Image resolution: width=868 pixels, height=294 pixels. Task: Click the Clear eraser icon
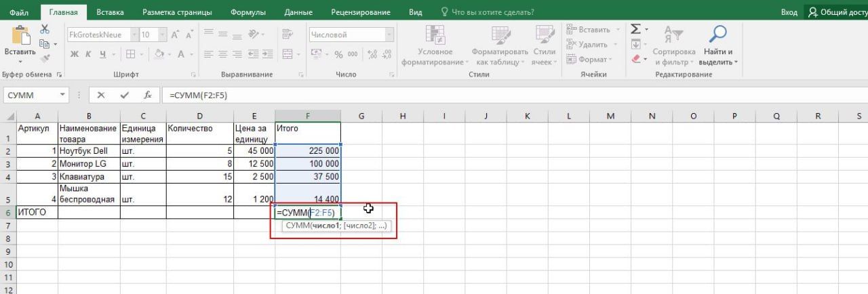click(635, 59)
